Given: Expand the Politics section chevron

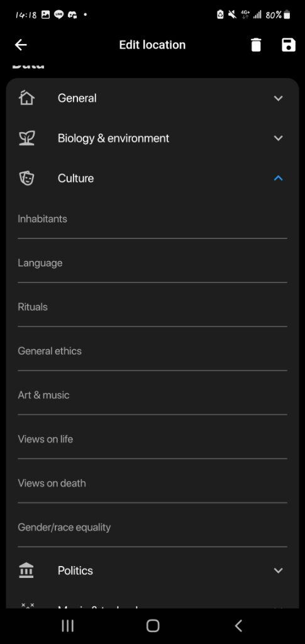Looking at the screenshot, I should [279, 570].
